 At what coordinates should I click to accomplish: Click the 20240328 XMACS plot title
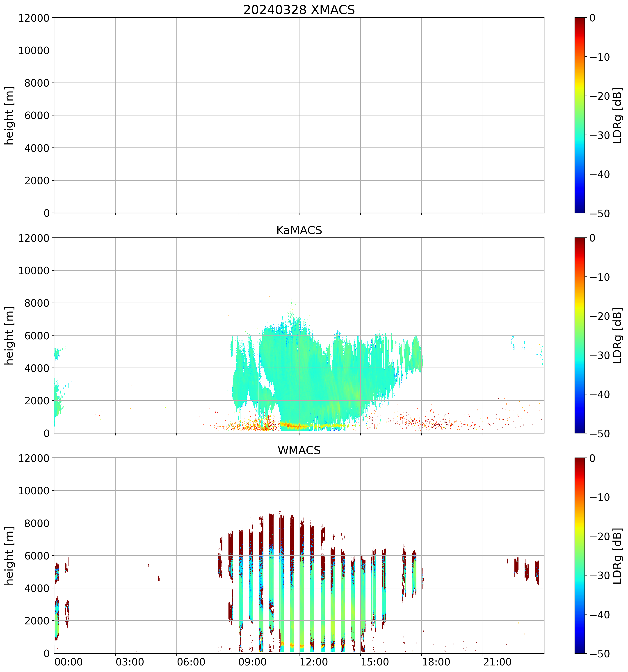299,10
